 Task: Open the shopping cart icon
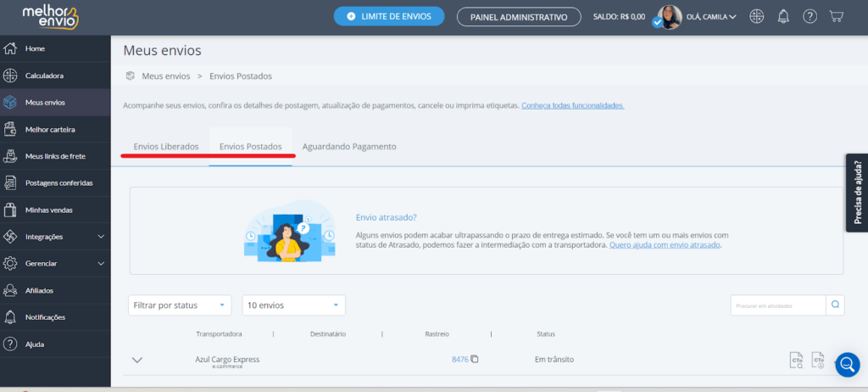click(x=836, y=16)
